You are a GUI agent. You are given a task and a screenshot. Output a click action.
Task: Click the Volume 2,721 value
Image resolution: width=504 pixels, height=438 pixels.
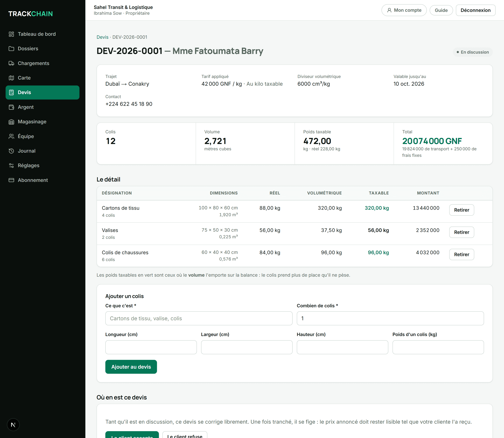click(x=215, y=141)
